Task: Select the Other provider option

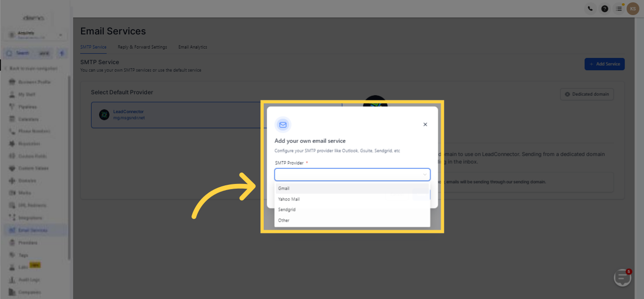Action: point(352,220)
